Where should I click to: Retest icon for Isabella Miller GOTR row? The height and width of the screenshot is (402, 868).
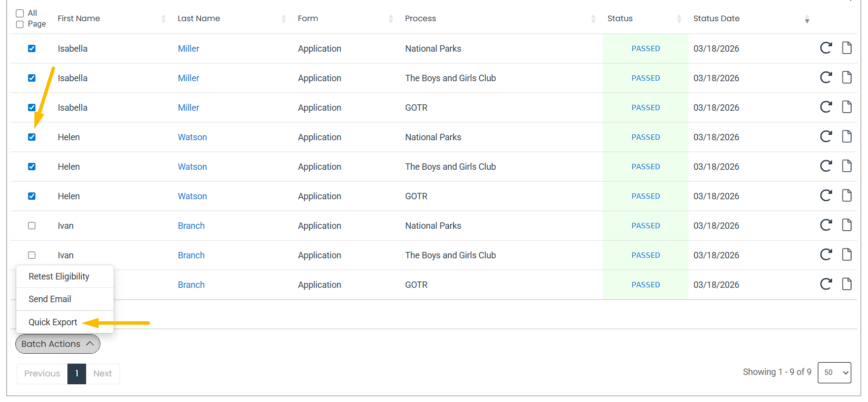[x=826, y=107]
